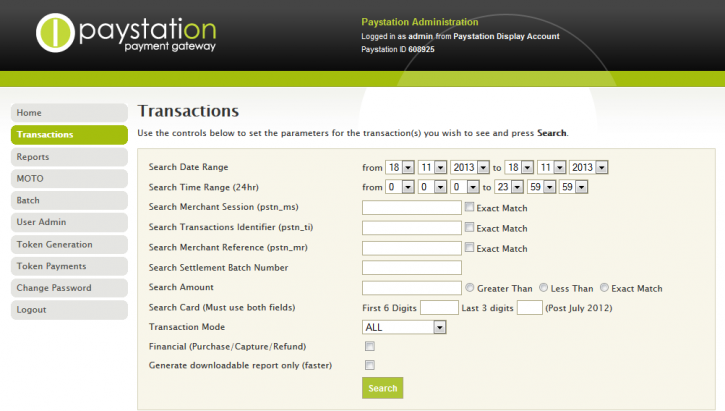Screen dimensions: 725x411
Task: Click the Search Settlement Batch Number field
Action: (411, 267)
